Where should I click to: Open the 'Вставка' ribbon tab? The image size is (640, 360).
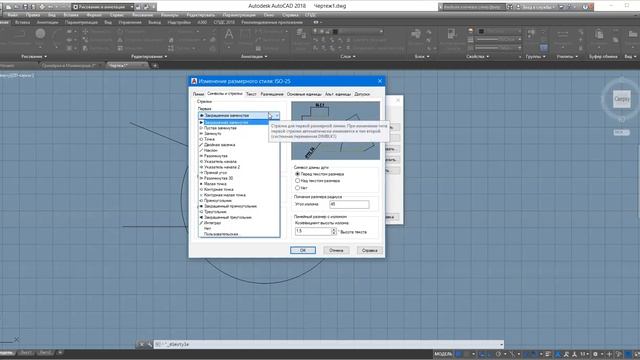[x=22, y=22]
